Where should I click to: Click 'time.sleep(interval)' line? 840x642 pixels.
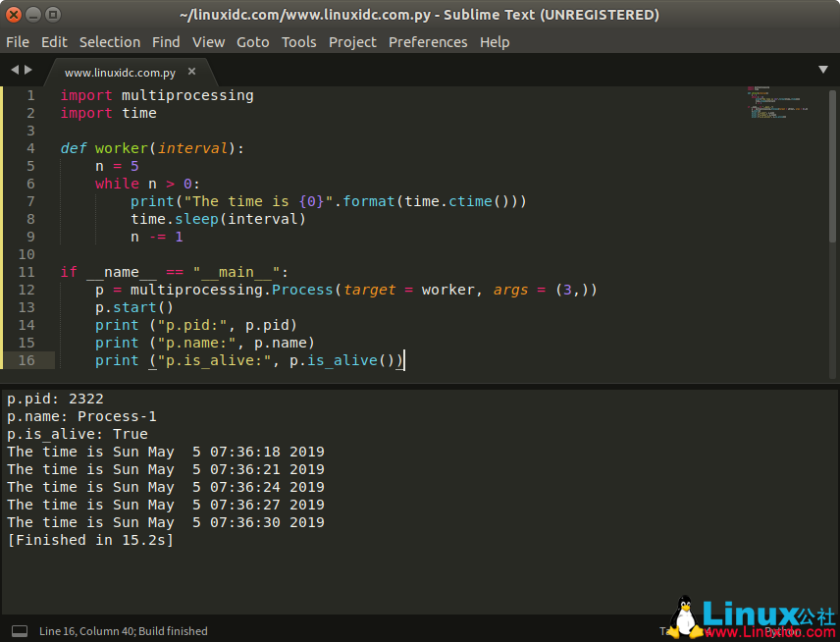[x=218, y=219]
